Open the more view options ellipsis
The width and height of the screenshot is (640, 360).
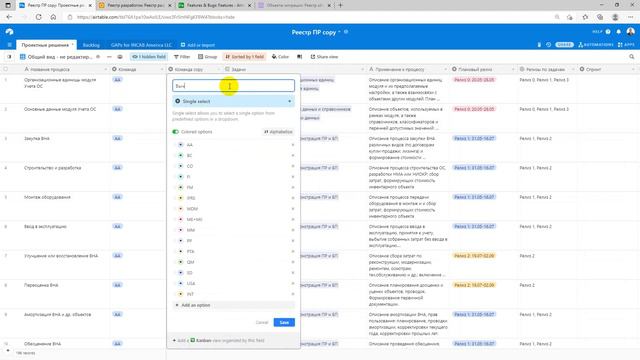(x=109, y=57)
